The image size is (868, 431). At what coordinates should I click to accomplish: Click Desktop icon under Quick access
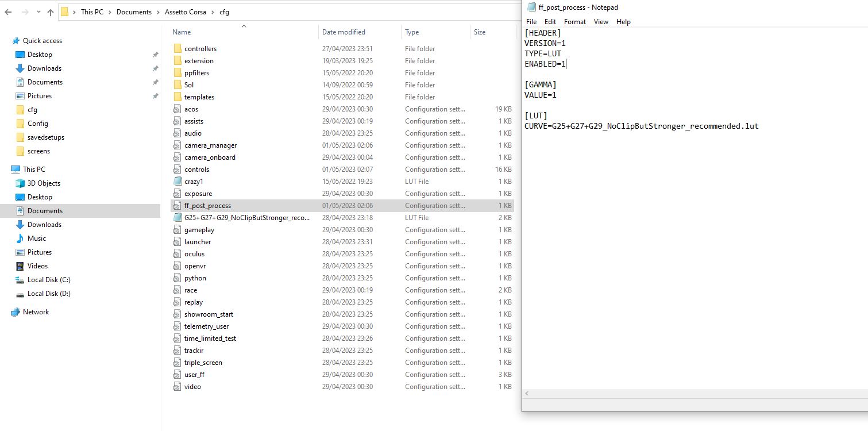[20, 55]
